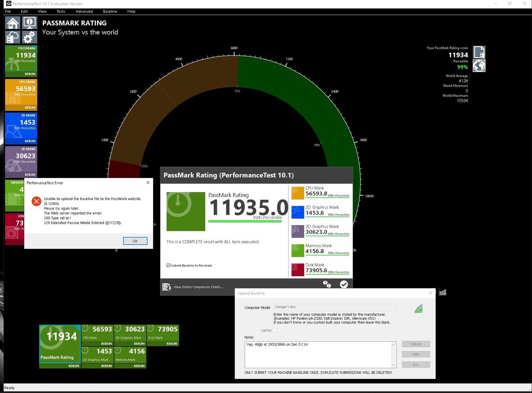
Task: Confirm with the round checkmark icon
Action: [x=344, y=284]
